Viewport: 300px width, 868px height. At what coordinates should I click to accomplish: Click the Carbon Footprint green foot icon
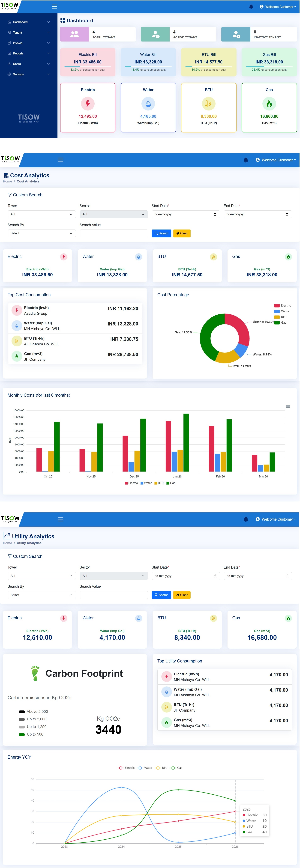click(35, 673)
